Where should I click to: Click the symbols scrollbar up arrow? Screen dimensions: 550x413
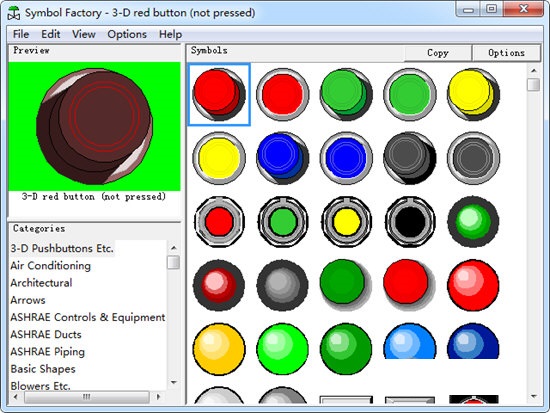click(x=534, y=71)
